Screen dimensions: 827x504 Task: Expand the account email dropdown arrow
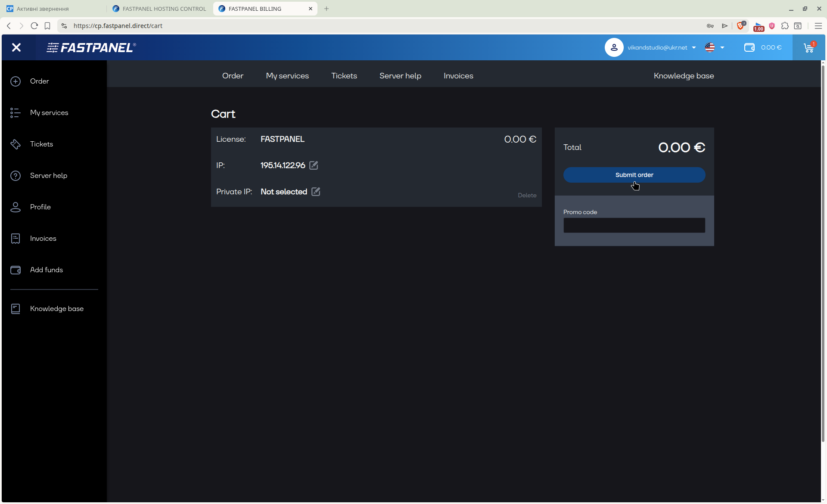coord(694,48)
